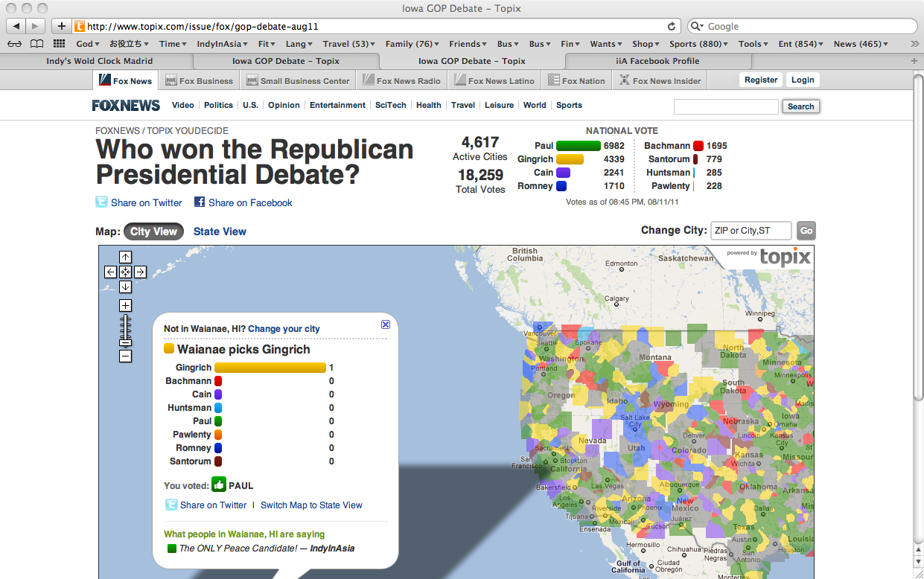The image size is (924, 579).
Task: Click the browser URL address field
Action: pyautogui.click(x=376, y=26)
